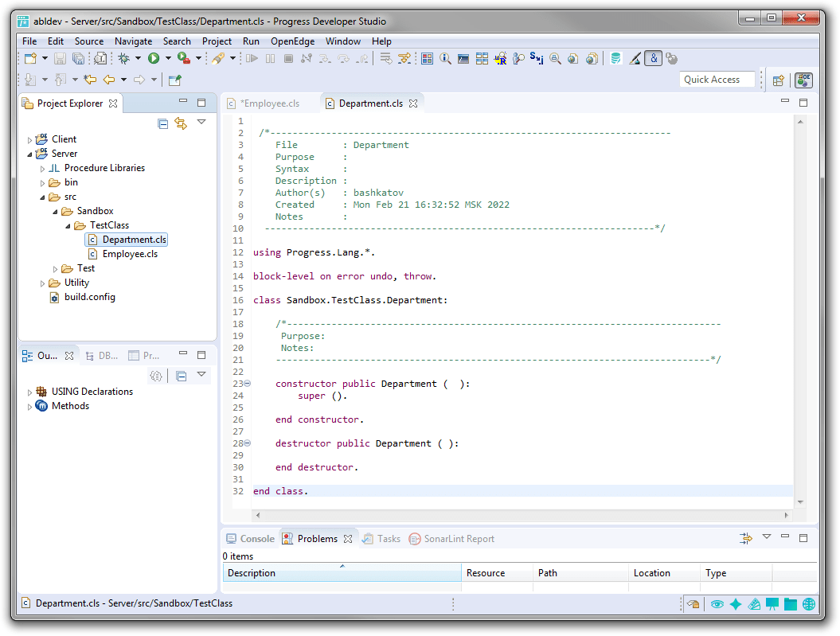Maximize the Problems panel
The height and width of the screenshot is (636, 840).
pos(803,537)
